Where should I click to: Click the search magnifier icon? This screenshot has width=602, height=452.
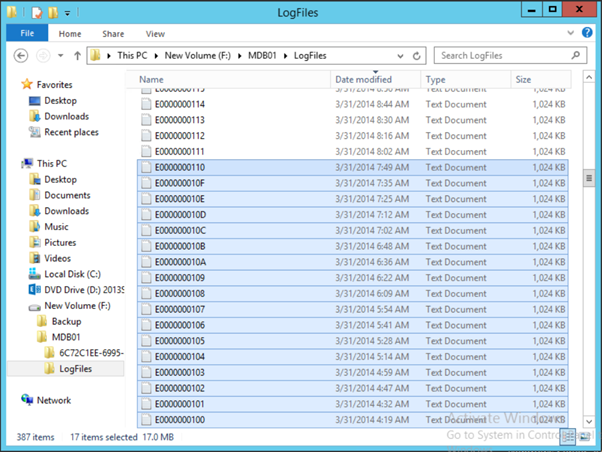(x=575, y=56)
